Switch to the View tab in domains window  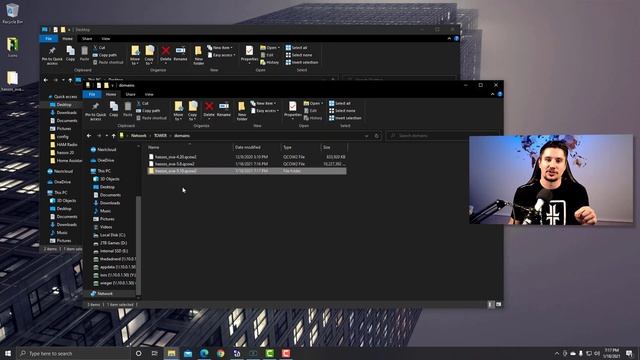pos(149,94)
